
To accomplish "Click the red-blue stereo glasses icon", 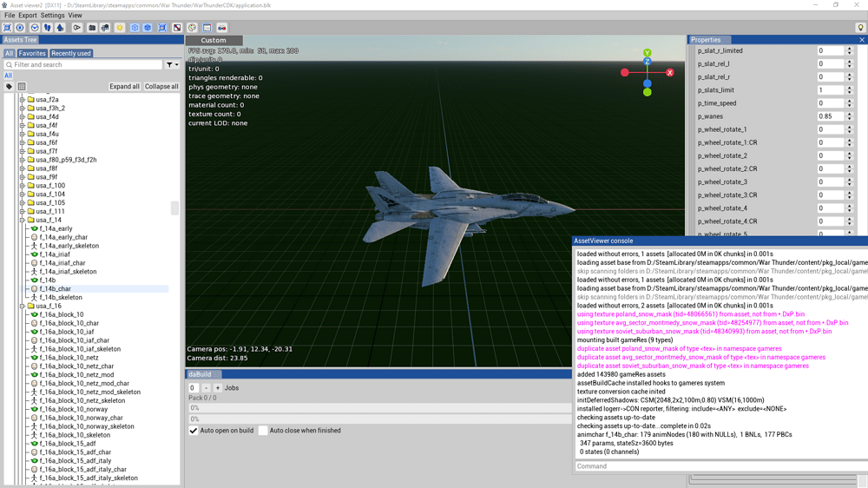I will tap(222, 28).
